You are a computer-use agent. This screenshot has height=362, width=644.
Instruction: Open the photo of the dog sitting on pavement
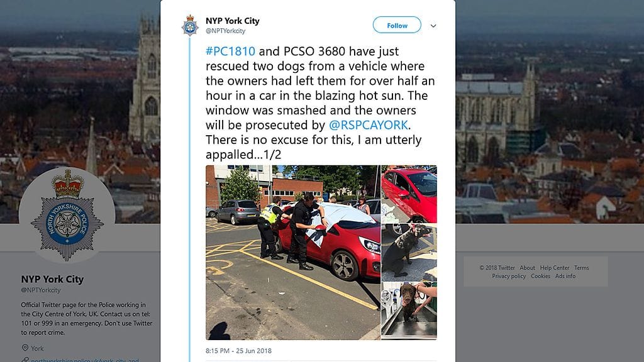(409, 252)
